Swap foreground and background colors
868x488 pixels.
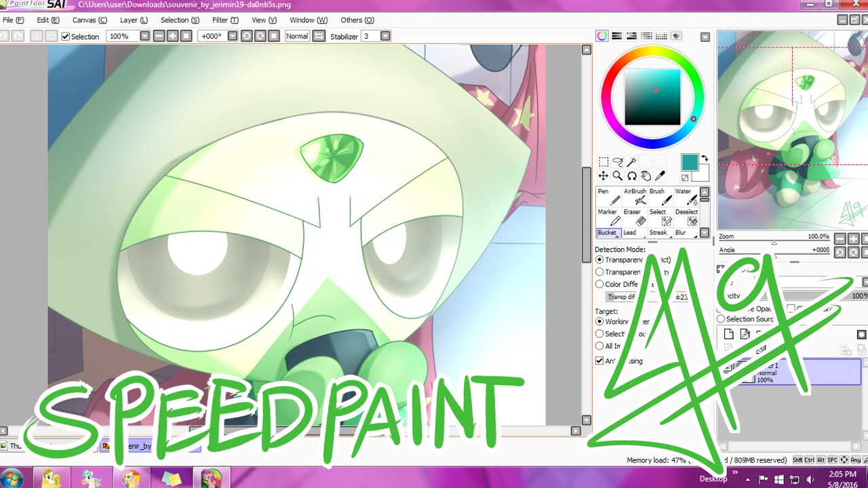(x=704, y=157)
